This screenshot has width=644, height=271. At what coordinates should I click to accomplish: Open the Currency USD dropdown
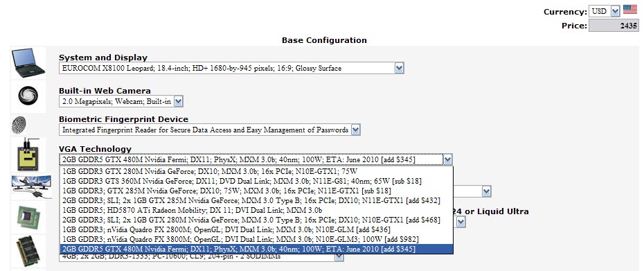tap(604, 12)
